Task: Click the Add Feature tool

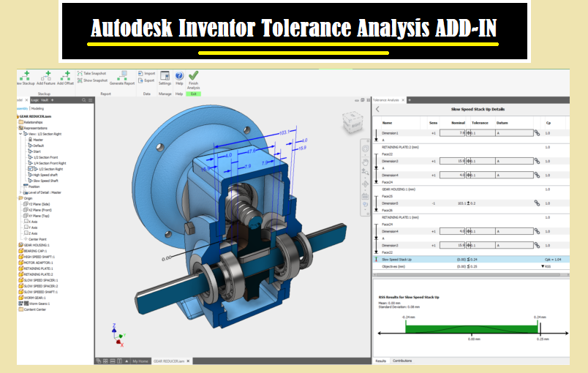Action: (x=46, y=78)
